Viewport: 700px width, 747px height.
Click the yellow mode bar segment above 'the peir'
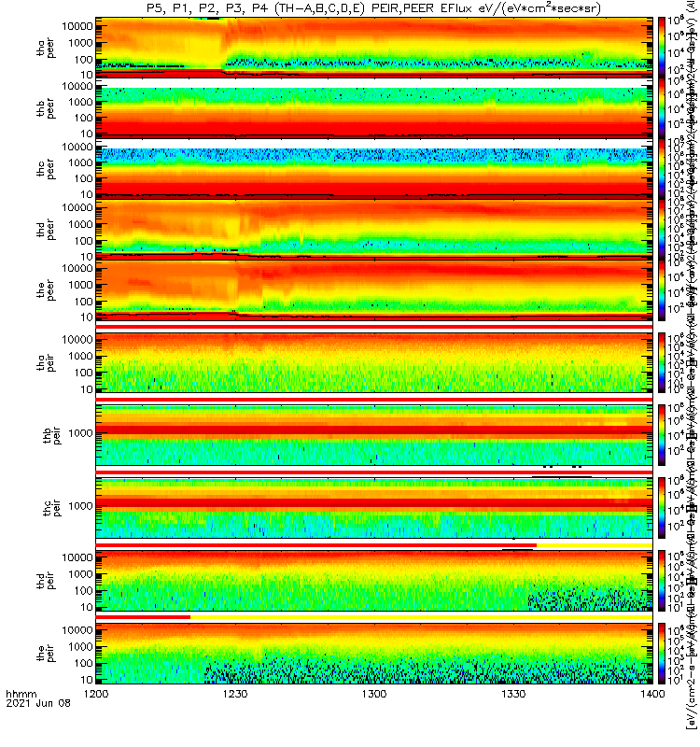click(422, 617)
